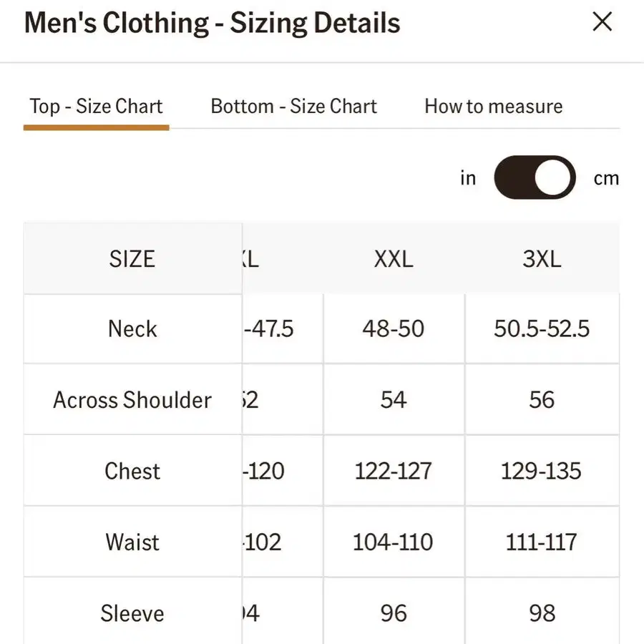Click the 3XL sleeve value 98
This screenshot has height=644, width=644.
click(542, 613)
